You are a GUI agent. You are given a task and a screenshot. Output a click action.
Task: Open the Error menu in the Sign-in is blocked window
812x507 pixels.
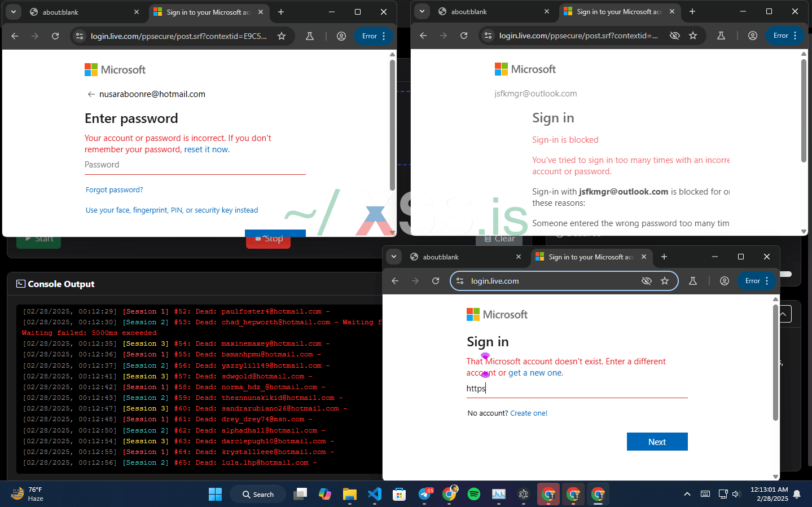(x=785, y=36)
